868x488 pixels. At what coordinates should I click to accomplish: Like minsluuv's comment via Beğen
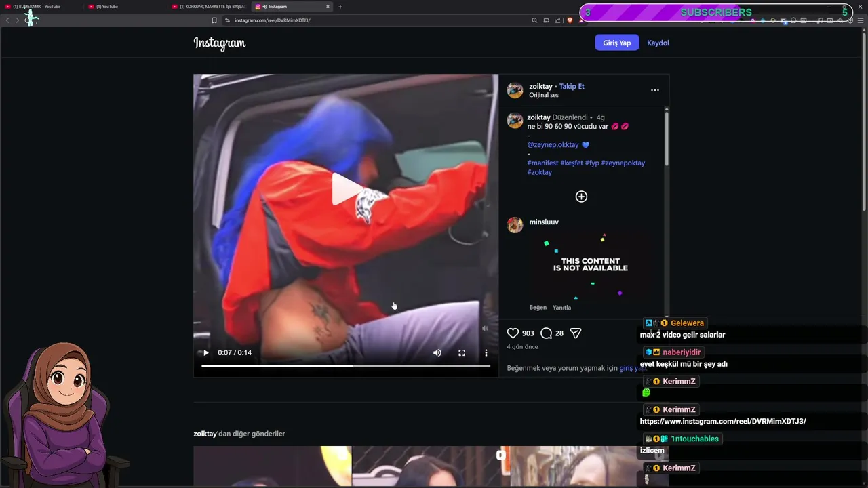pyautogui.click(x=538, y=308)
